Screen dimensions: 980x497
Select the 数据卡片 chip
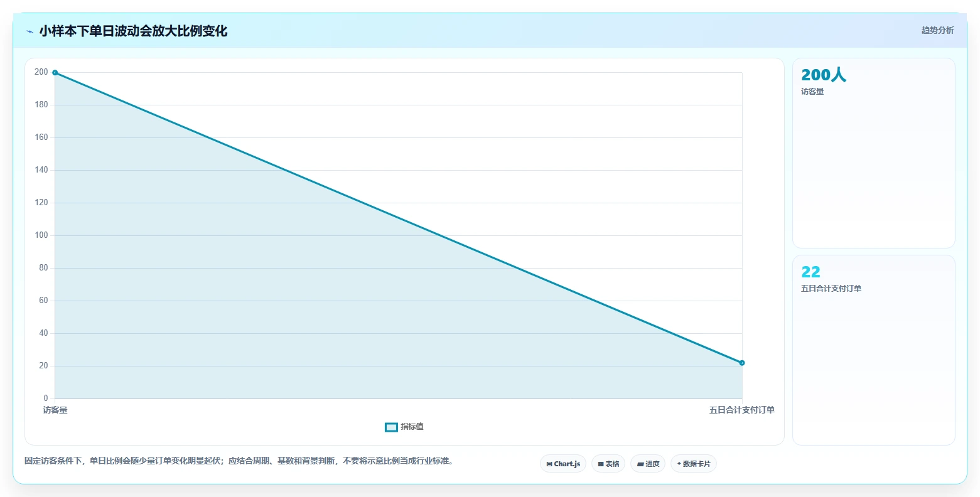tap(694, 464)
